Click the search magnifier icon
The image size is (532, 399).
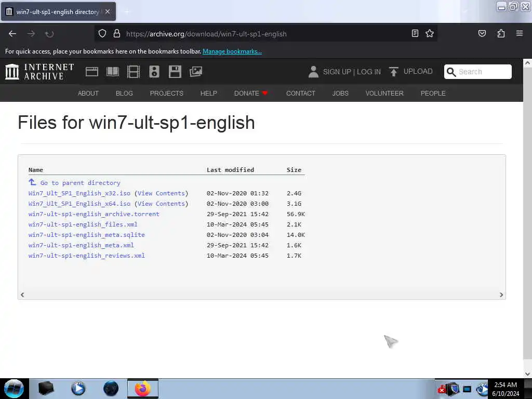[x=451, y=72]
